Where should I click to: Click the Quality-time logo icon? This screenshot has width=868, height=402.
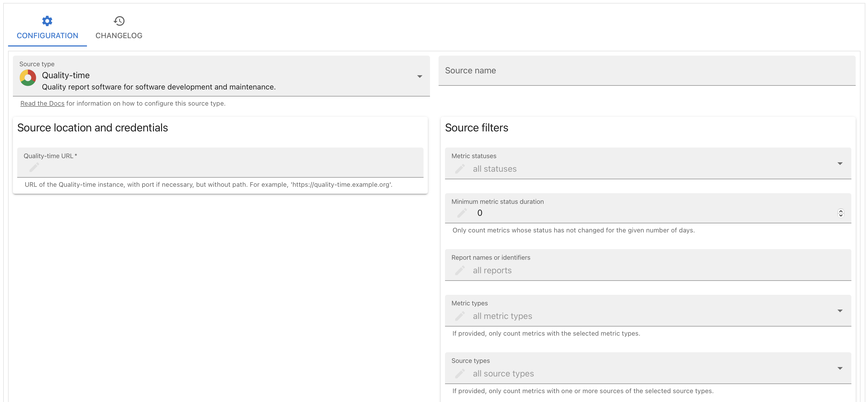coord(28,78)
